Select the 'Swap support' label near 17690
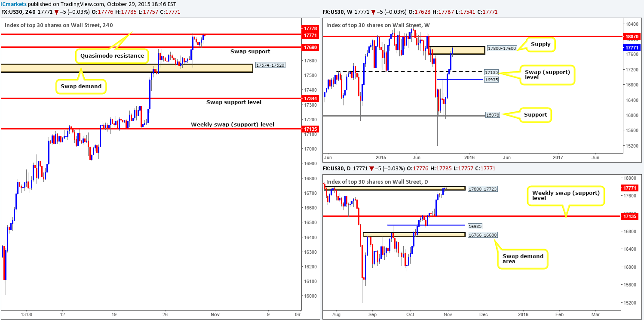 click(251, 52)
